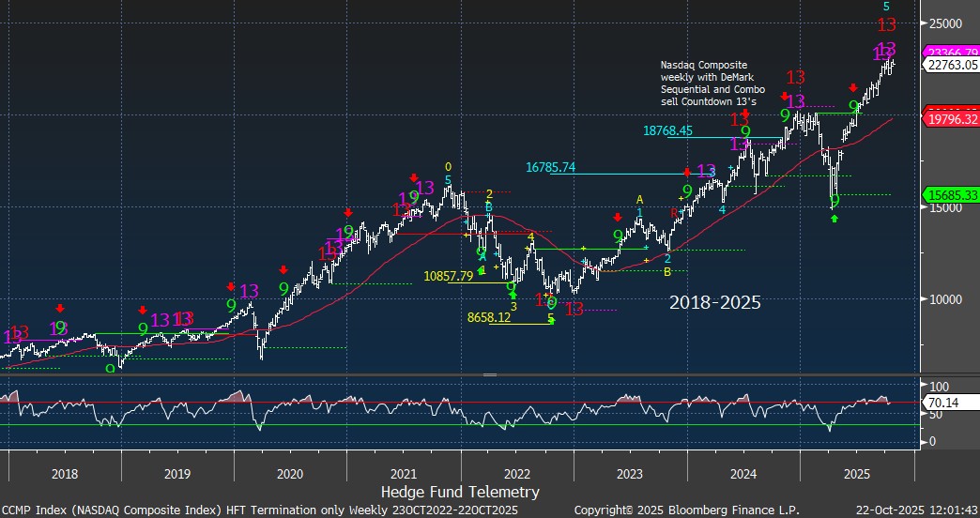Click the cyan wave 5 label at top

[x=887, y=7]
